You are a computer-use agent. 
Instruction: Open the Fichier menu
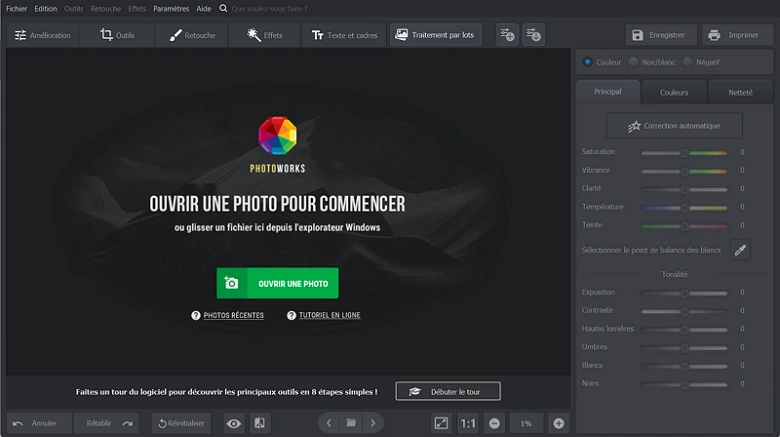click(x=16, y=8)
